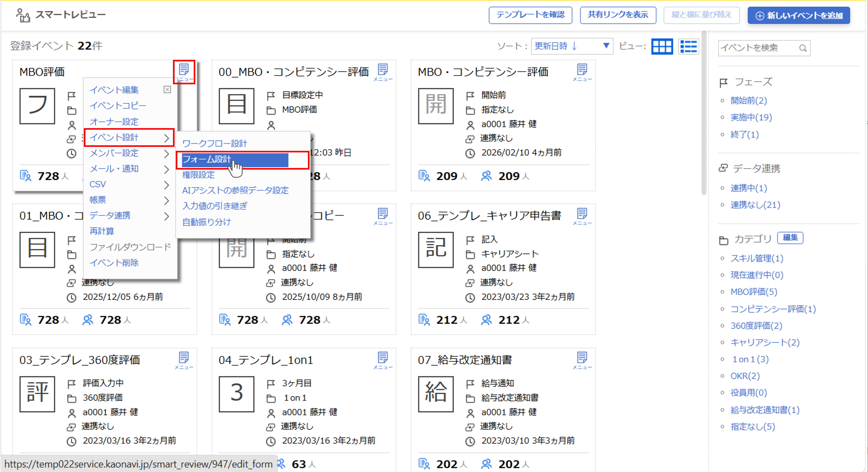The image size is (868, 472).
Task: Filter by 連携なし(21)
Action: click(756, 205)
